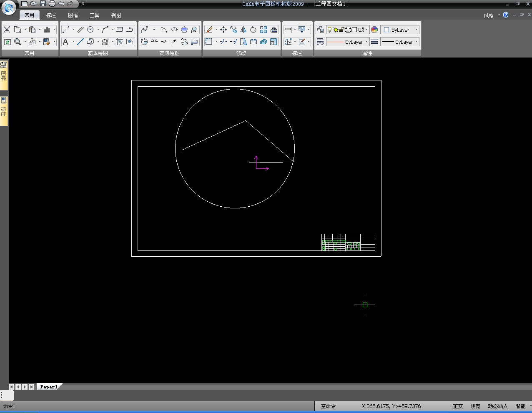Select the Polygon tool

[184, 30]
